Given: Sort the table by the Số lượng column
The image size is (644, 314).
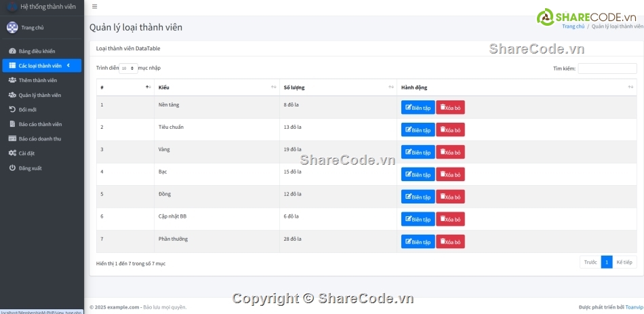Looking at the screenshot, I should click(x=338, y=87).
